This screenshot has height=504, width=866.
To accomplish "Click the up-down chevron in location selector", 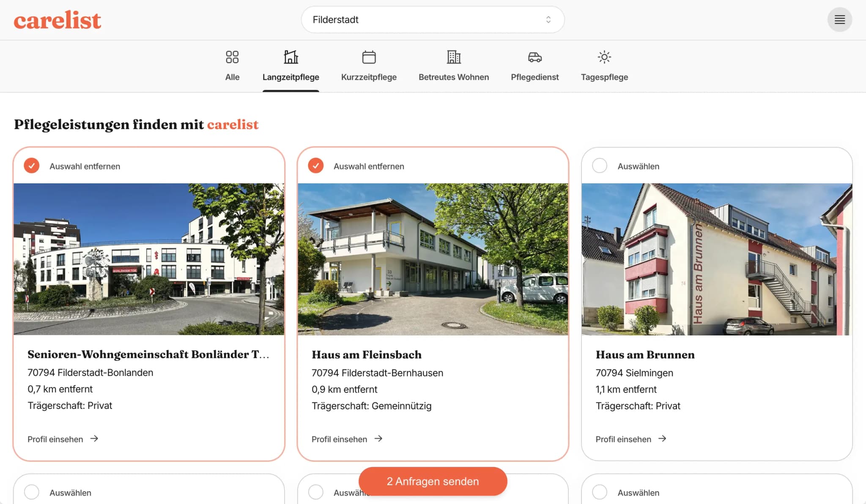I will 548,19.
